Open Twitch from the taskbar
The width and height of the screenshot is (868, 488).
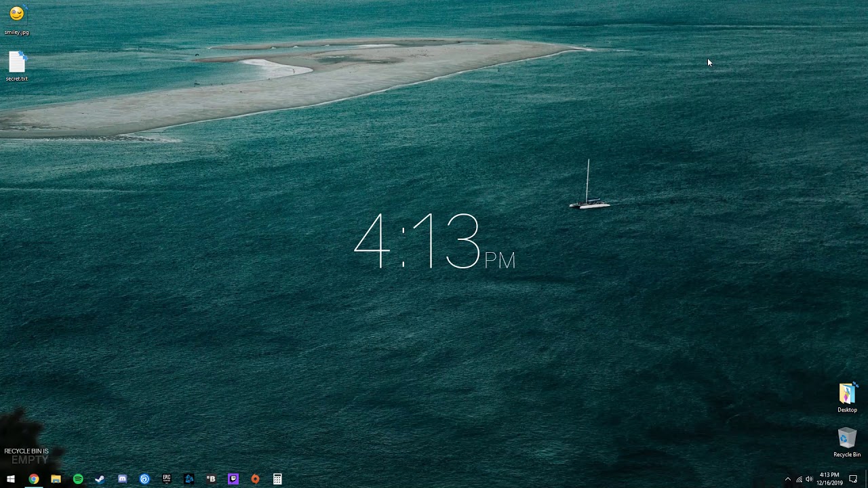point(233,479)
